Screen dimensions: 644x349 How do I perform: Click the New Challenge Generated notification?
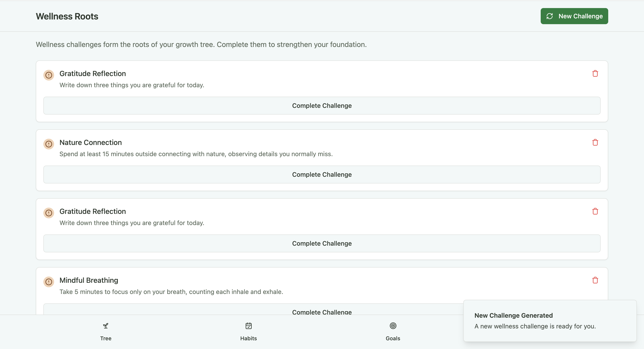pos(549,321)
